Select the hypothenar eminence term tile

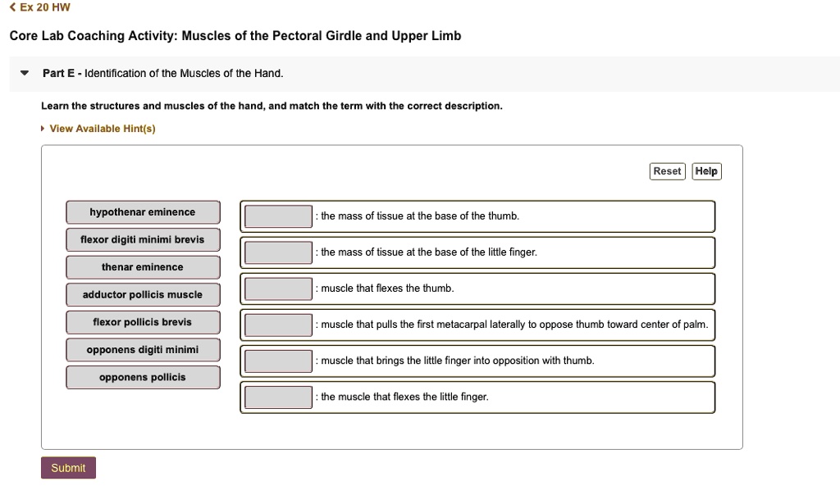pyautogui.click(x=143, y=211)
